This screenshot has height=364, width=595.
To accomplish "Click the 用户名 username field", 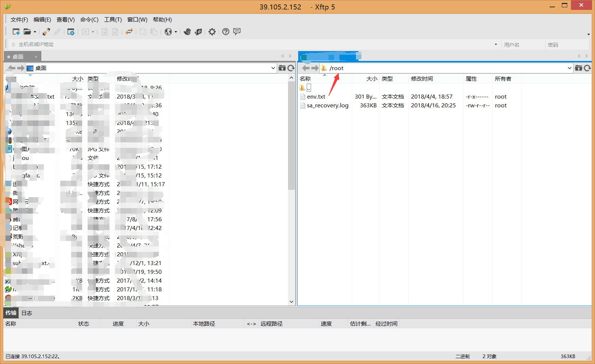I will click(523, 45).
